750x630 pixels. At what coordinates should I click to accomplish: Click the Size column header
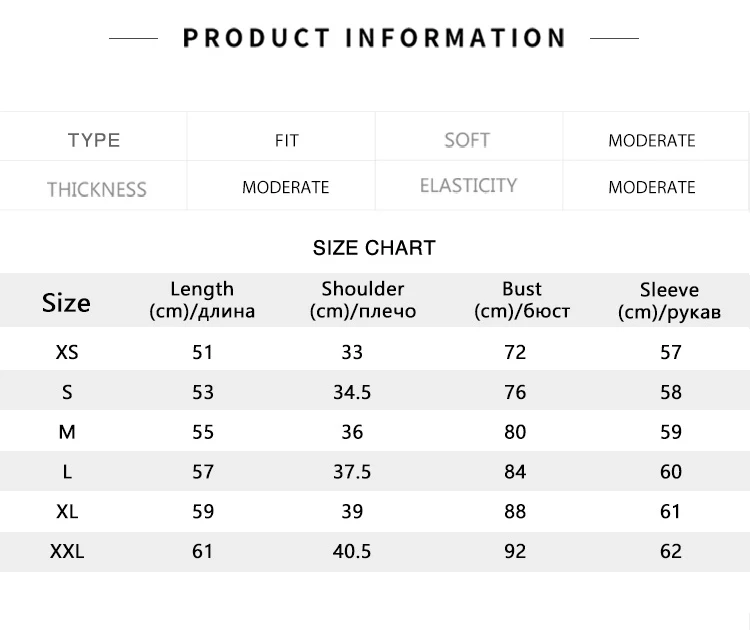(x=66, y=302)
